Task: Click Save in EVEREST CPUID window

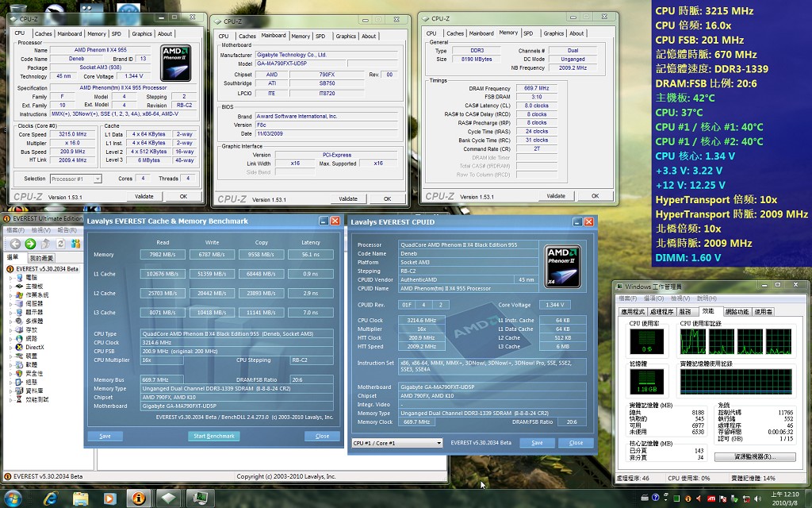Action: coord(537,443)
